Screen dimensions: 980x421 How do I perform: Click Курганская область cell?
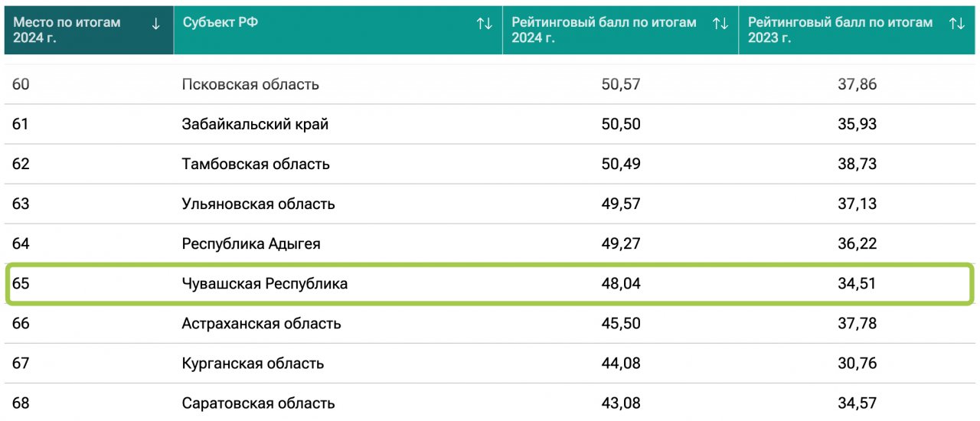(253, 364)
